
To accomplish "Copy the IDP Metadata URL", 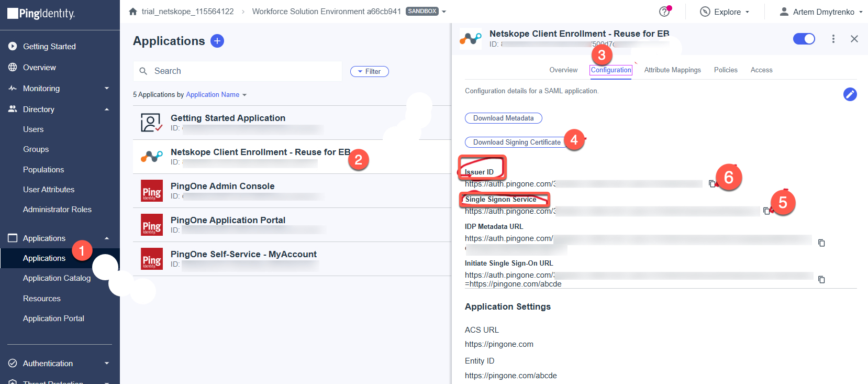I will (x=821, y=243).
